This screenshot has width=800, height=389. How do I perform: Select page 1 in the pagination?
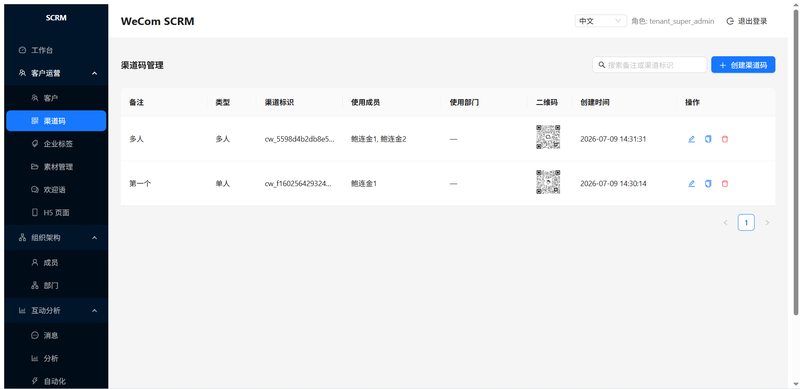[746, 223]
